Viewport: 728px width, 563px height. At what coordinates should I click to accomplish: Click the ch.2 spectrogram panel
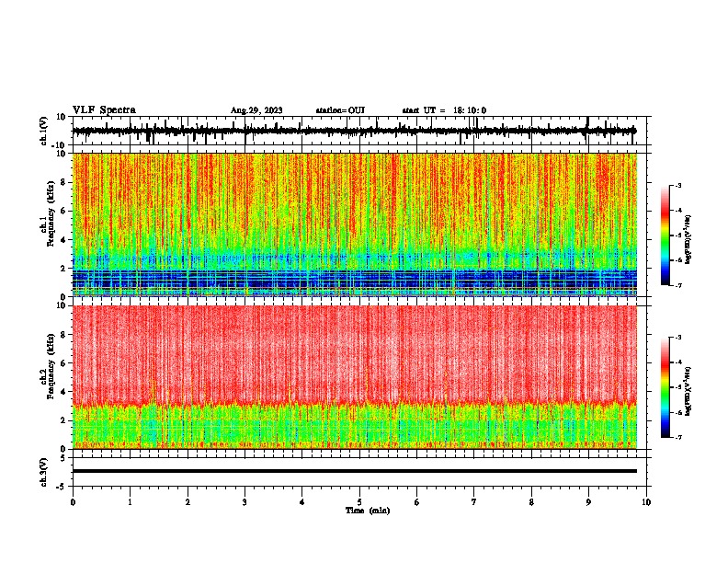click(355, 377)
